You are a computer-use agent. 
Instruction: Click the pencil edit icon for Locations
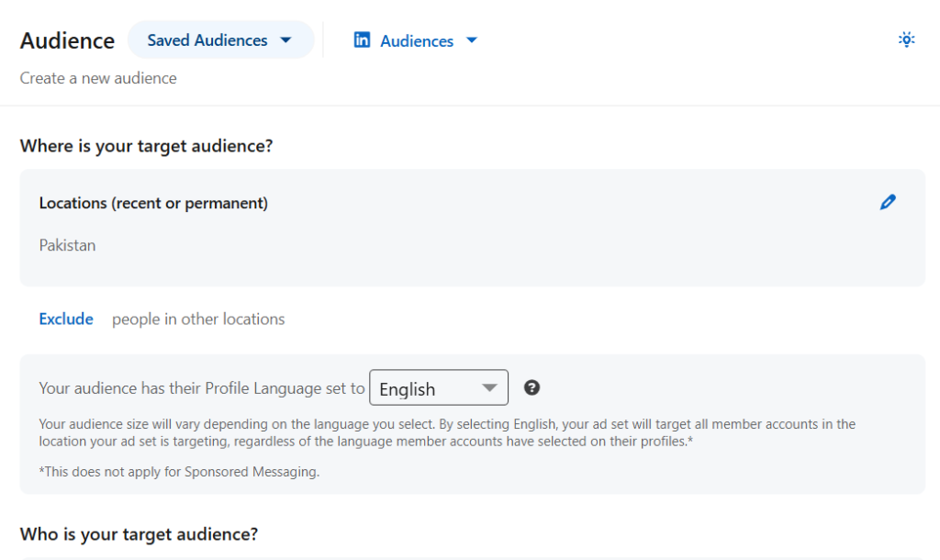point(887,203)
